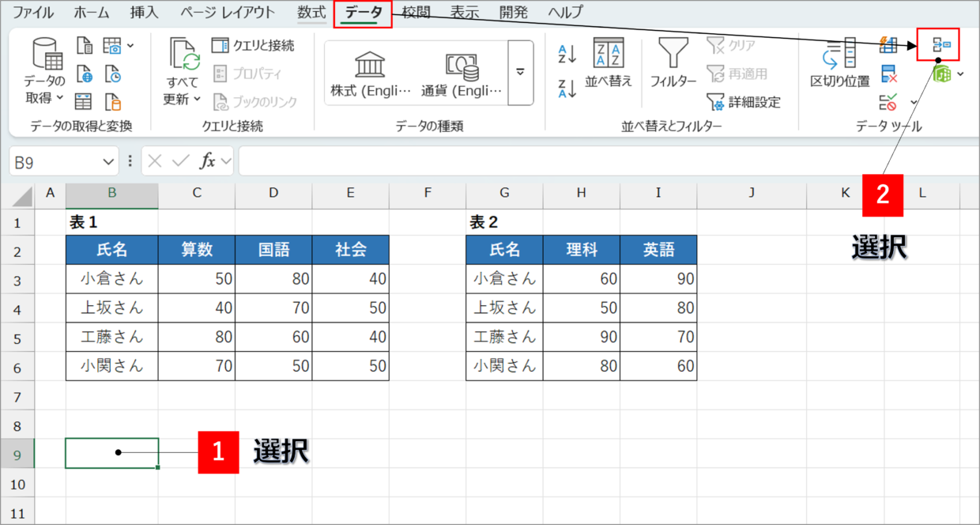This screenshot has width=980, height=525.
Task: Click the Refresh All (すべて更新) icon
Action: [185, 54]
